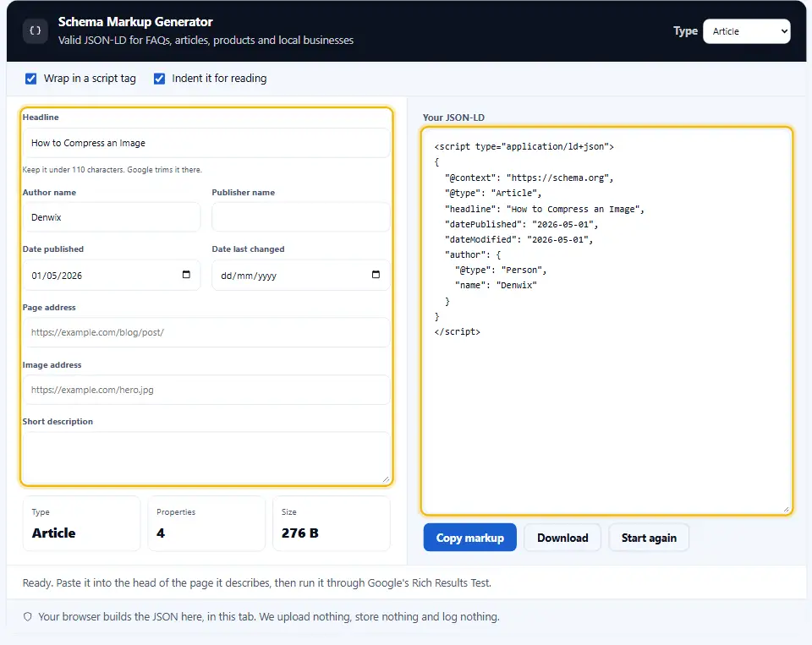Click inside the Short description textarea
Screen dimensions: 812x645
point(206,457)
